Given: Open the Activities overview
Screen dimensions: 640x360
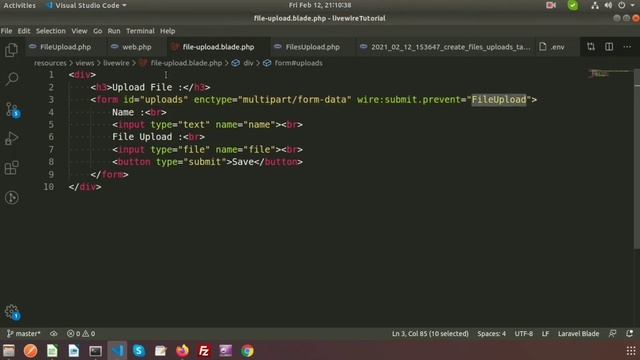Looking at the screenshot, I should (19, 5).
